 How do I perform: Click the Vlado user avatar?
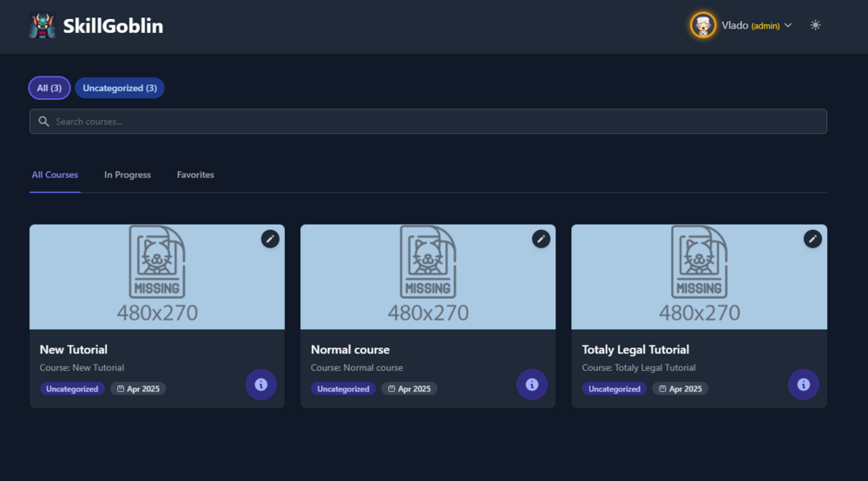click(x=702, y=25)
